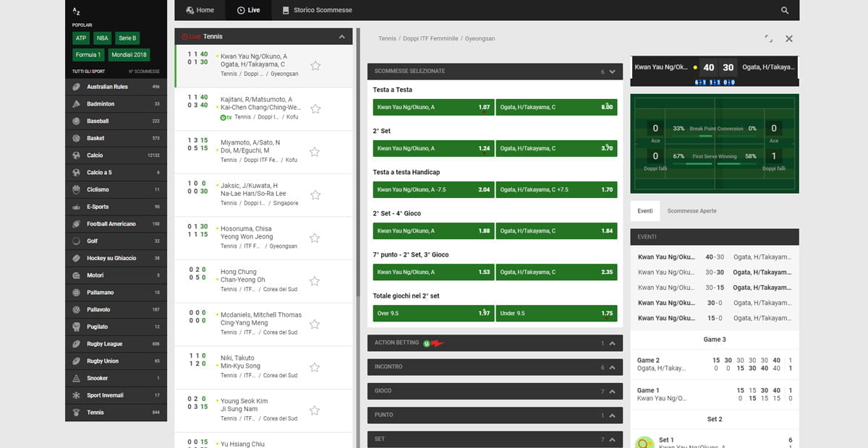This screenshot has width=868, height=448.
Task: Open the A-Z sports index icon
Action: pyautogui.click(x=77, y=11)
